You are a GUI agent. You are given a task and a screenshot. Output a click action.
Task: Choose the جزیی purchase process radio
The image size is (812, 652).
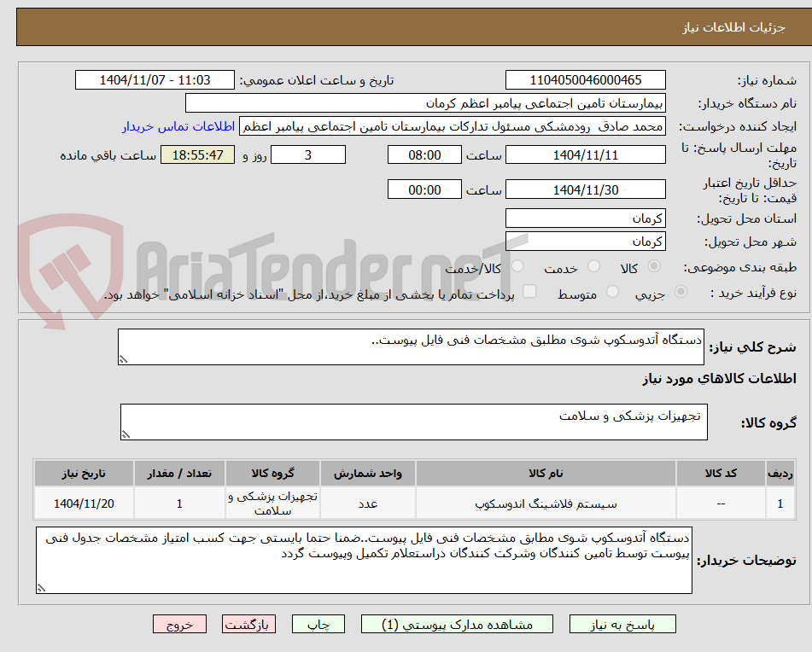681,292
